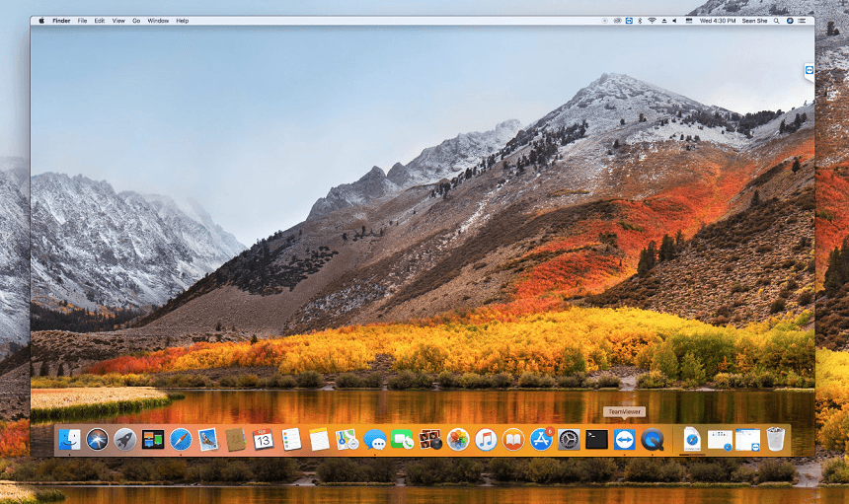Expand the TeamViewer side panel tab

809,71
